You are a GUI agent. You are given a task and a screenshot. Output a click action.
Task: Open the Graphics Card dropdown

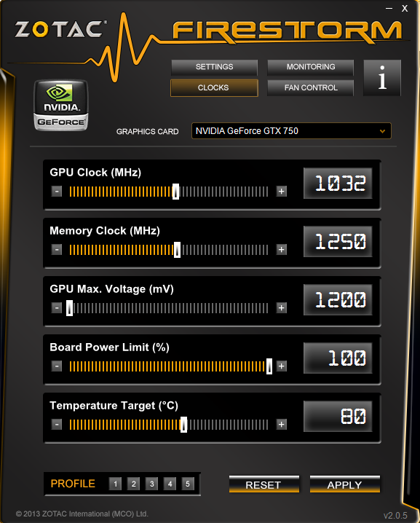tap(291, 131)
